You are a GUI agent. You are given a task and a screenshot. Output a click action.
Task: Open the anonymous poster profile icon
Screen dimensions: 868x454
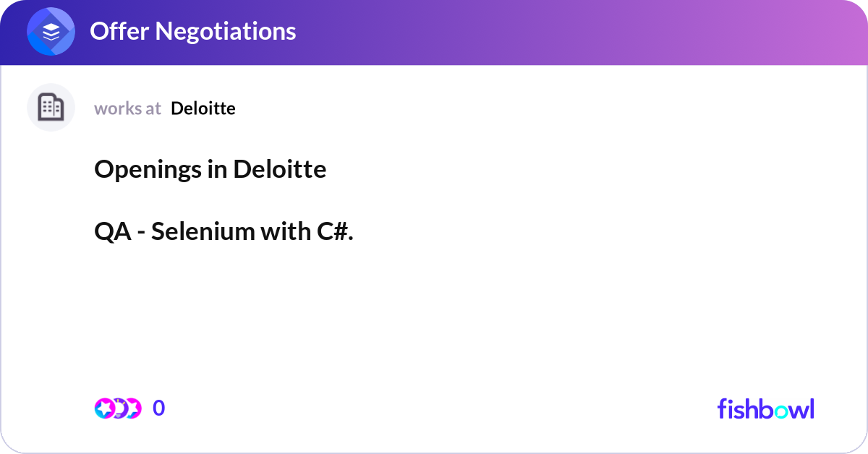coord(51,107)
